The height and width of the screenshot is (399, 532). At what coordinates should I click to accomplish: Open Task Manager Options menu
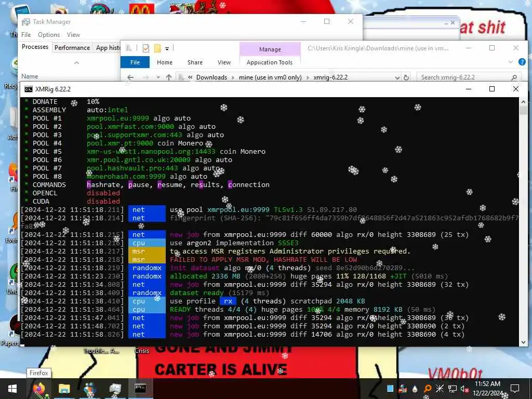(49, 35)
